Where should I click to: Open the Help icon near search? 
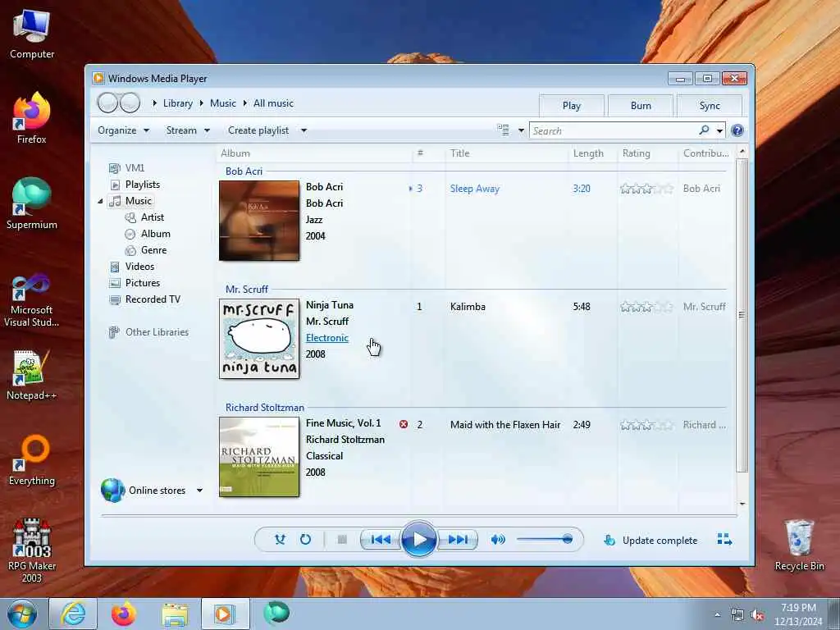click(x=737, y=130)
